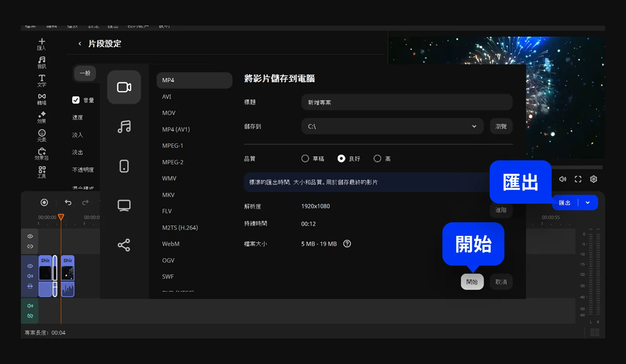Viewport: 626px width, 364px height.
Task: Click the orange timeline playhead marker
Action: pyautogui.click(x=61, y=217)
